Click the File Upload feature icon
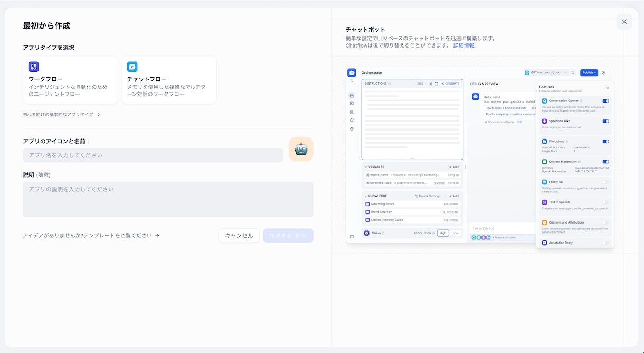Screen dimensions: 644x353 [x=544, y=141]
